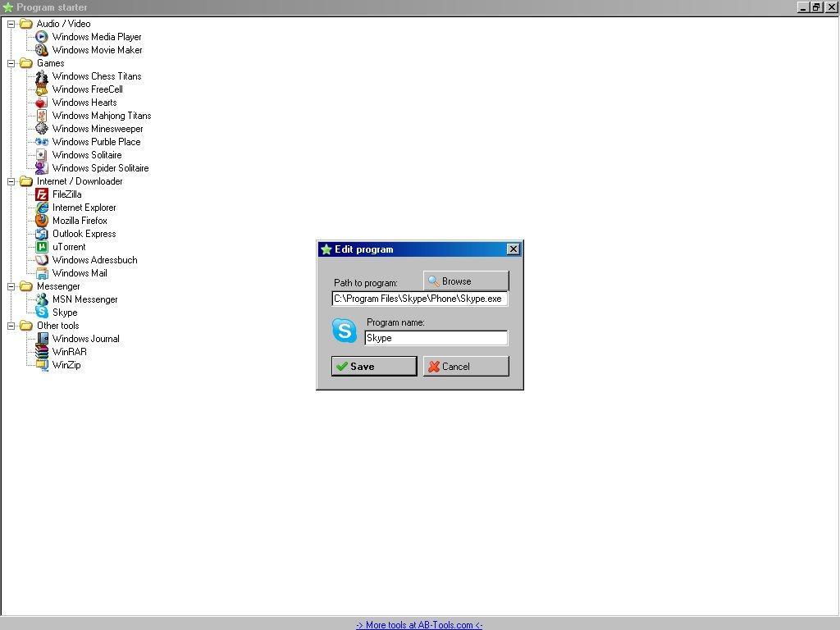Restore the Program starter window

[x=816, y=7]
